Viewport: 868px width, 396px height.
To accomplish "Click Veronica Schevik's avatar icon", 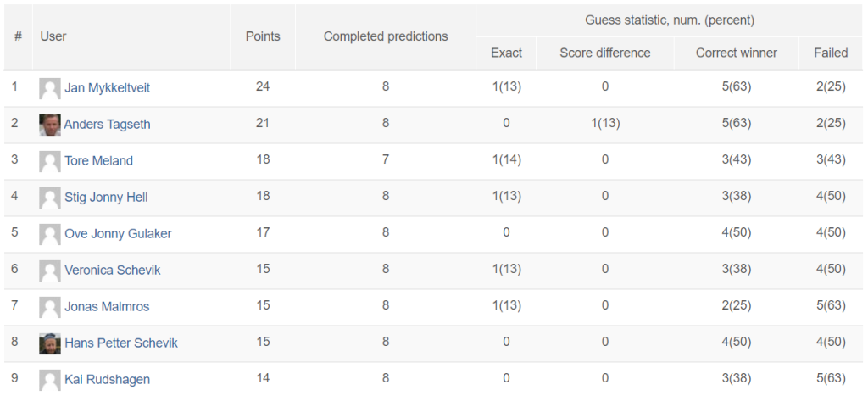I will (x=50, y=271).
